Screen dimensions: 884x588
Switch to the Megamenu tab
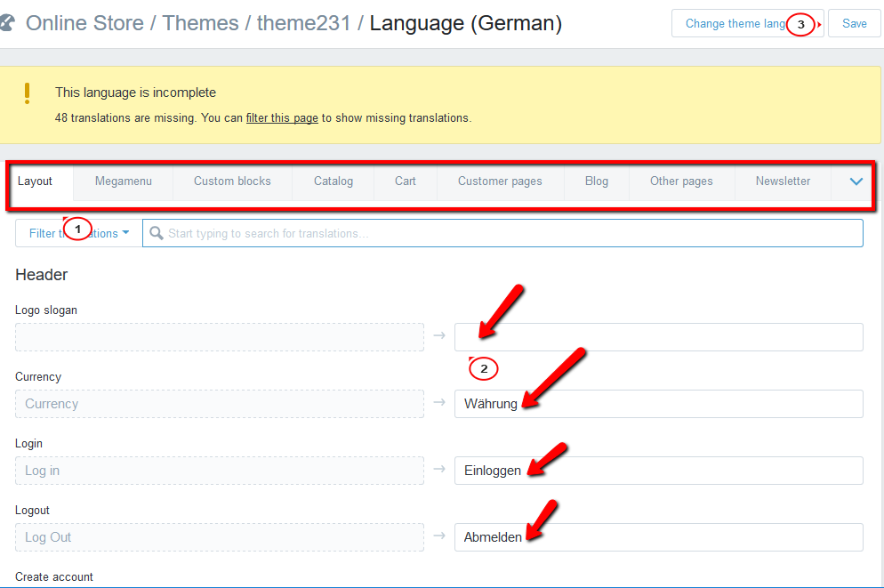[x=124, y=181]
